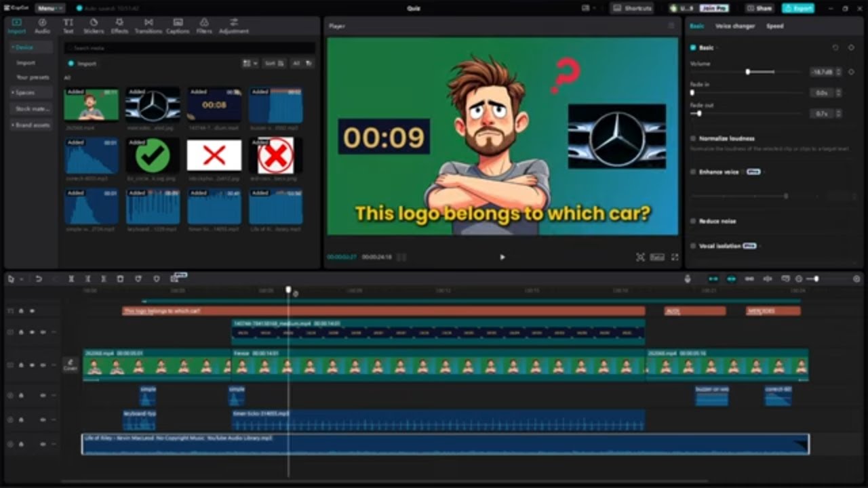Image resolution: width=868 pixels, height=488 pixels.
Task: Adjust the Volume slider
Action: pos(748,71)
